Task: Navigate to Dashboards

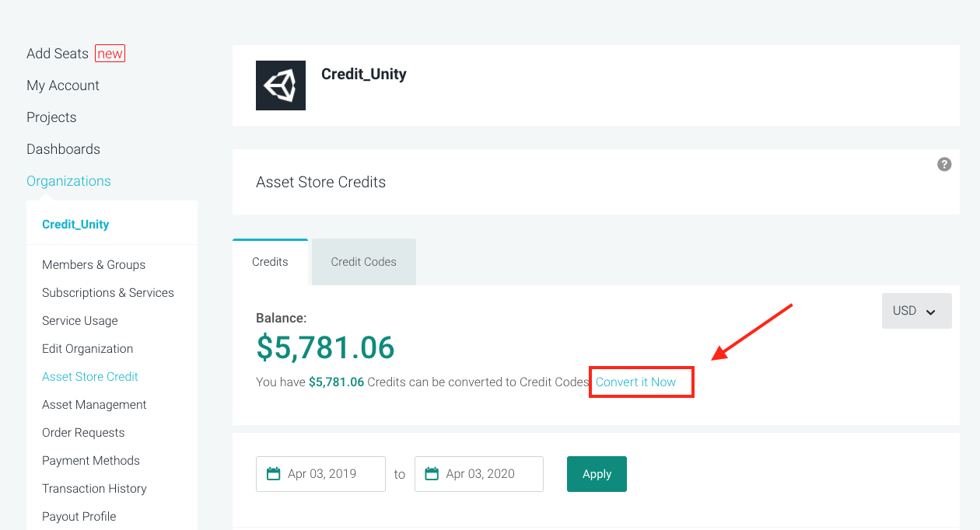Action: (63, 149)
